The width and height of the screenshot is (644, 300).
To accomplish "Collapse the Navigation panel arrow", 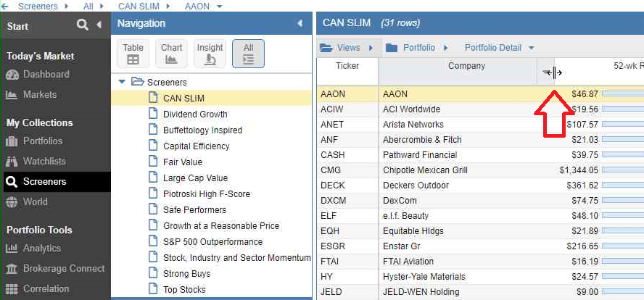I will tap(300, 23).
